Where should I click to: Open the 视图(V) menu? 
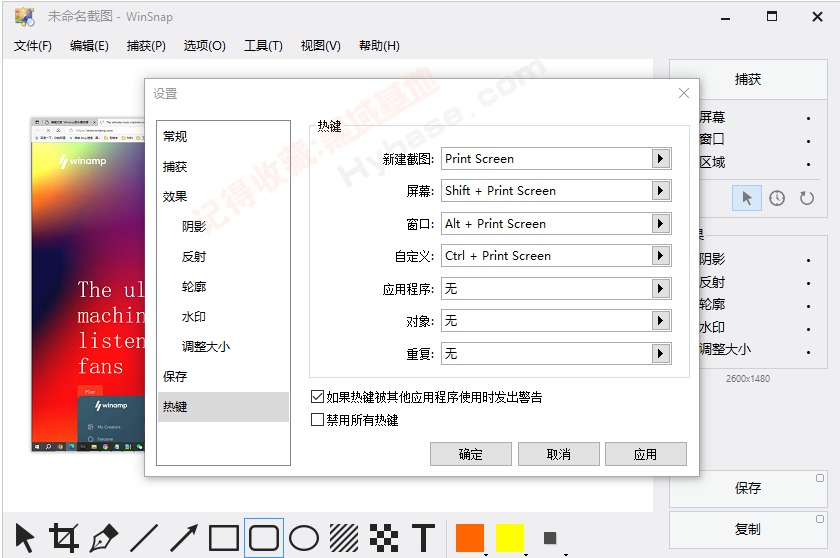tap(320, 46)
